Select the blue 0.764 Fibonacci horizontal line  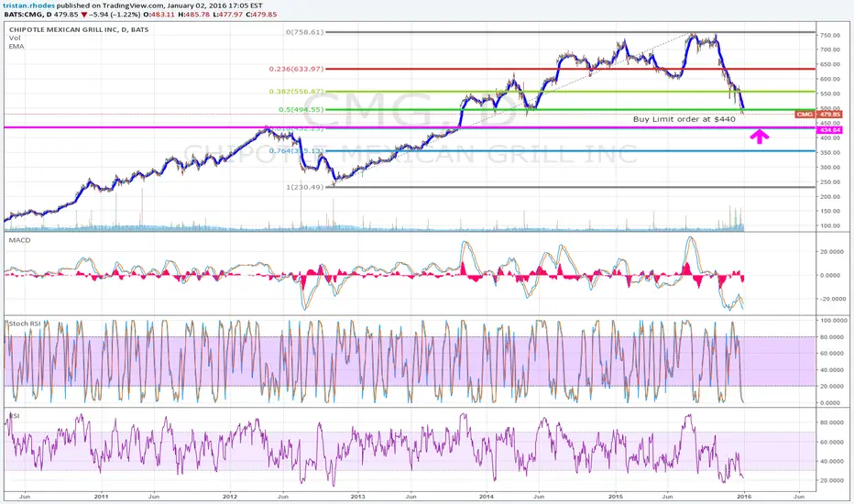(570, 151)
